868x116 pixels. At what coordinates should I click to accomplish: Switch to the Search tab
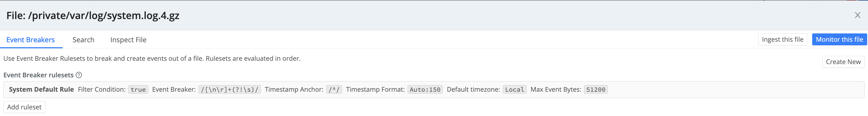83,40
